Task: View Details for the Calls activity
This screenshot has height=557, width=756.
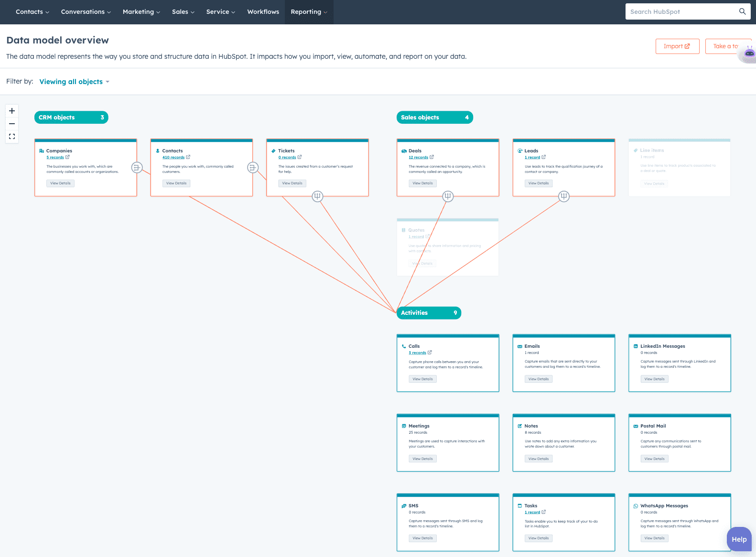Action: [x=423, y=379]
